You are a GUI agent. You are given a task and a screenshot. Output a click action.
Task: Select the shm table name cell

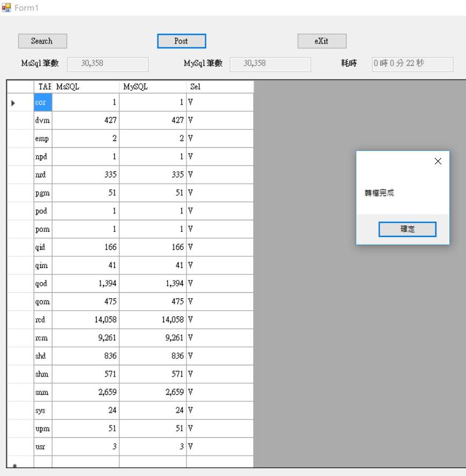pyautogui.click(x=43, y=374)
